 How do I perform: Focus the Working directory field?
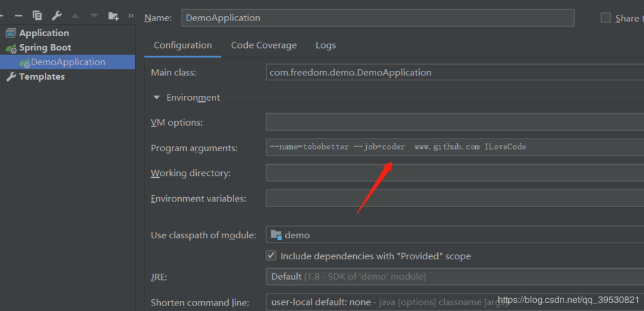[455, 173]
